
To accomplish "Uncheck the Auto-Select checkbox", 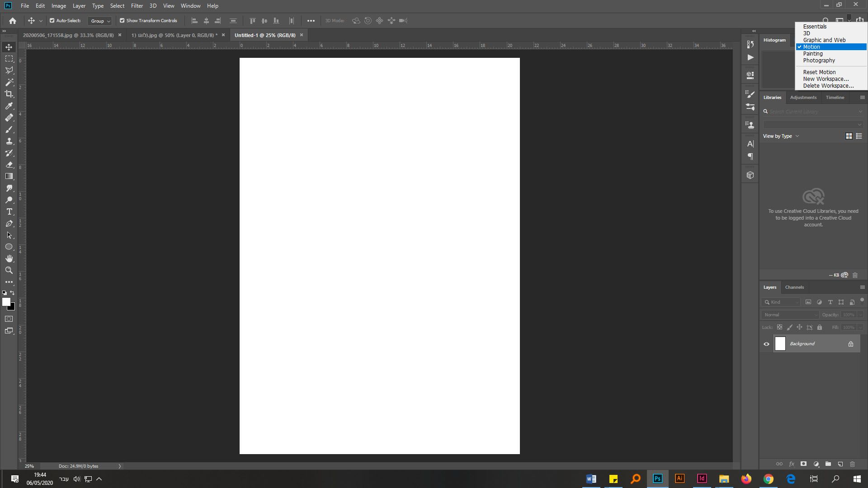I will pos(52,20).
